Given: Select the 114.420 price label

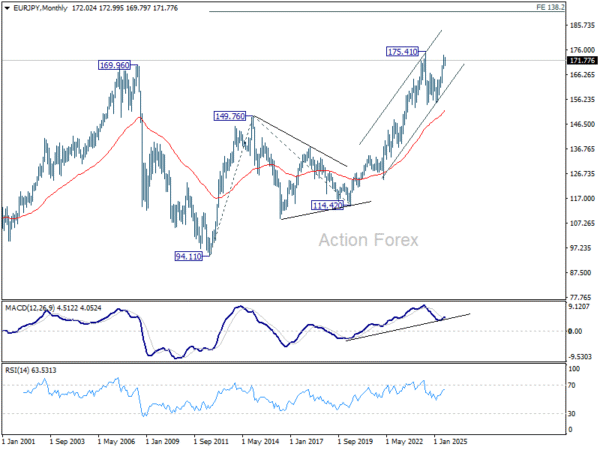Looking at the screenshot, I should (x=328, y=206).
